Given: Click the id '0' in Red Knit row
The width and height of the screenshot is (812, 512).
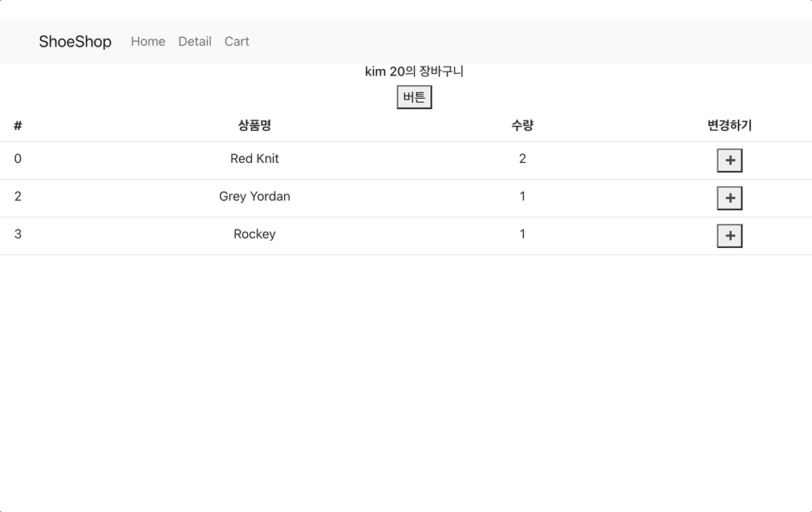Looking at the screenshot, I should pyautogui.click(x=18, y=158).
